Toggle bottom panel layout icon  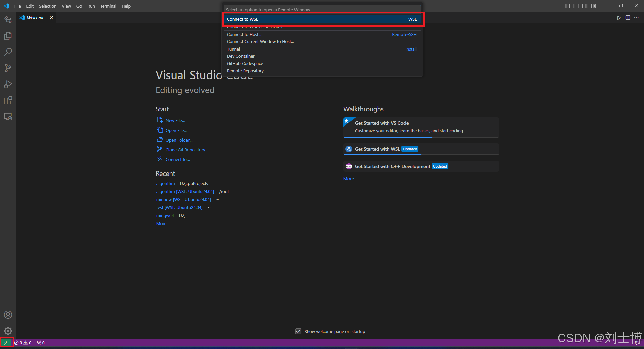(x=576, y=6)
